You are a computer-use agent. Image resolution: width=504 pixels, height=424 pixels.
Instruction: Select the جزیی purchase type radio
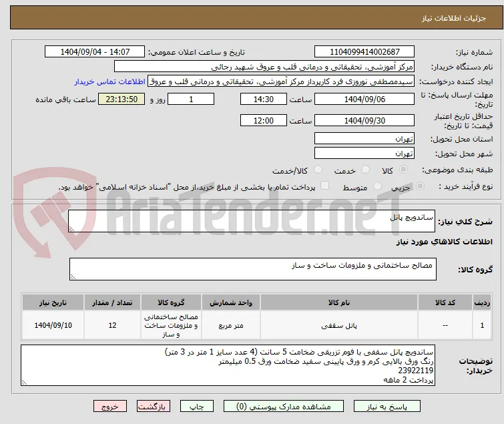(420, 186)
